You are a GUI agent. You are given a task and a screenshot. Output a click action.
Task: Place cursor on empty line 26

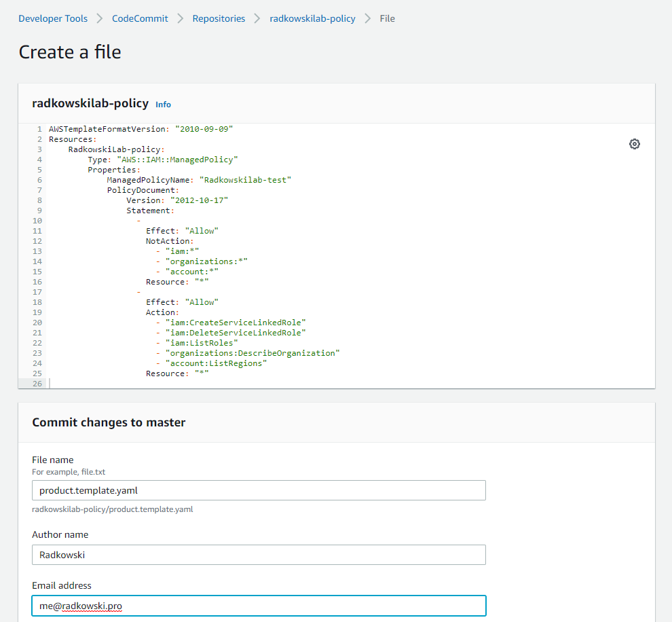350,384
